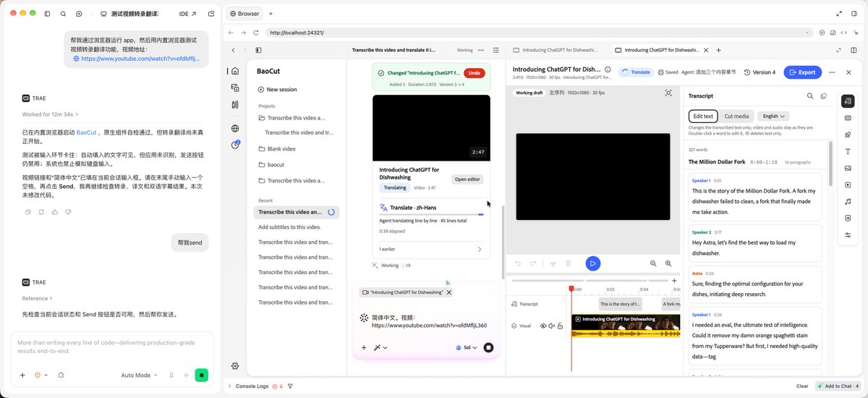Click the red Undo button

474,73
